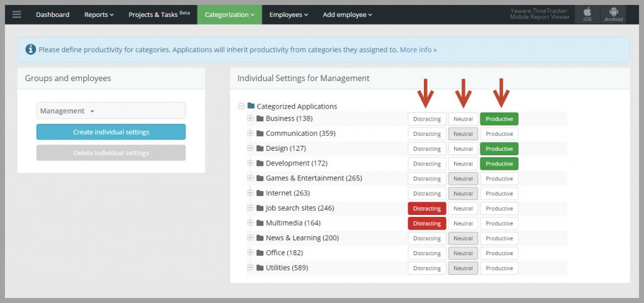
Task: Open the Employees menu
Action: 288,15
